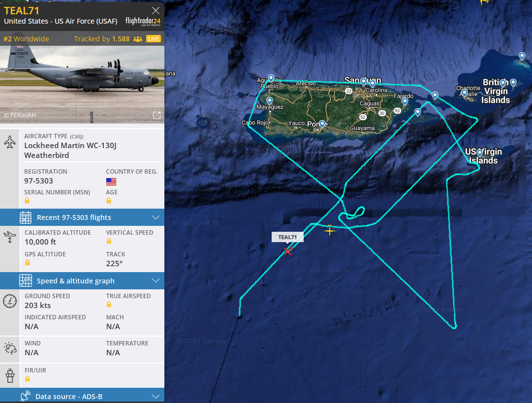
Task: Click the speed and altitude graph icon
Action: click(x=26, y=281)
